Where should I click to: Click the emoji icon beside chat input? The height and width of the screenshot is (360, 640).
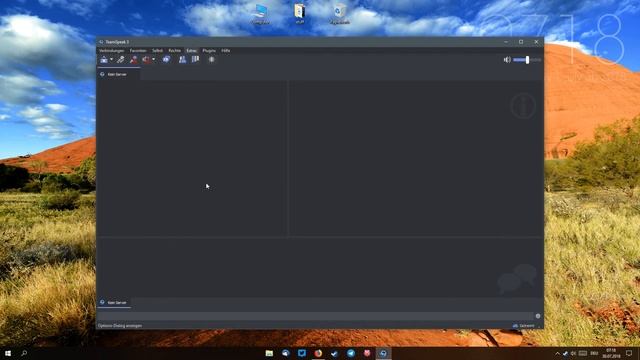click(538, 316)
